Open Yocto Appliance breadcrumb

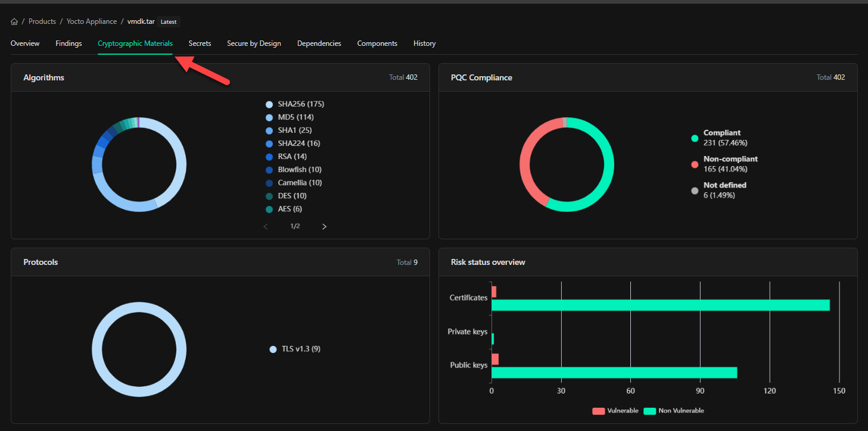click(x=92, y=21)
